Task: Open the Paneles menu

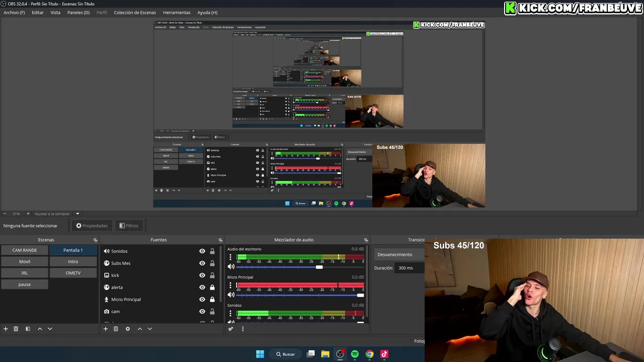Action: coord(78,13)
